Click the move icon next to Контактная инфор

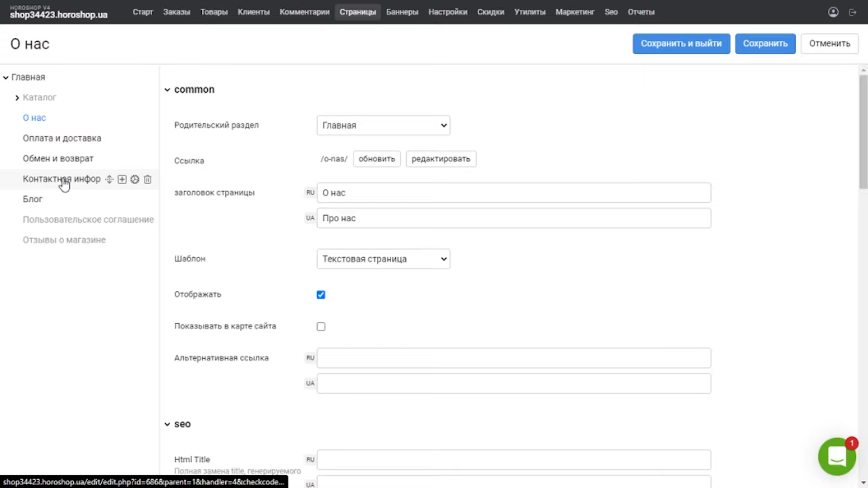pyautogui.click(x=109, y=179)
